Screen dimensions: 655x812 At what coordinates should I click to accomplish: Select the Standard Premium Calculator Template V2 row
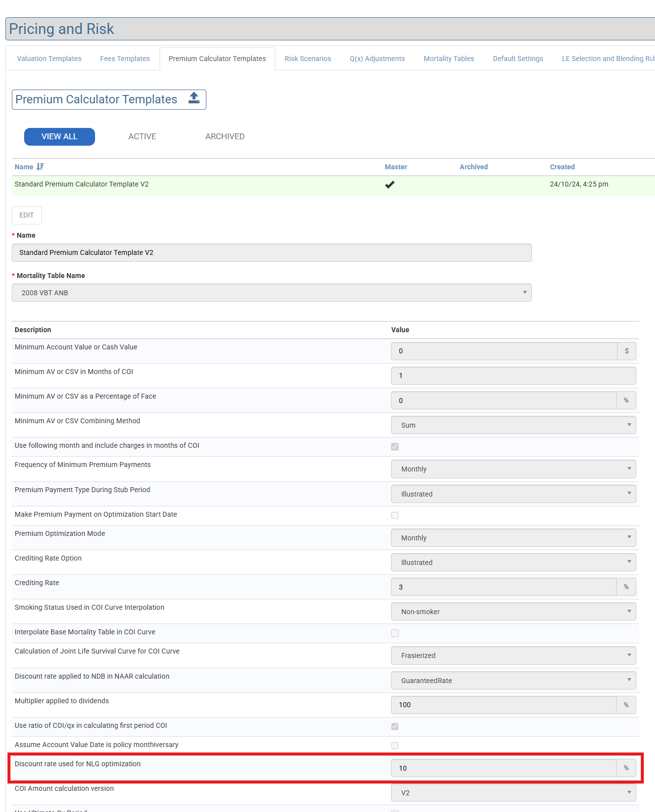click(82, 185)
